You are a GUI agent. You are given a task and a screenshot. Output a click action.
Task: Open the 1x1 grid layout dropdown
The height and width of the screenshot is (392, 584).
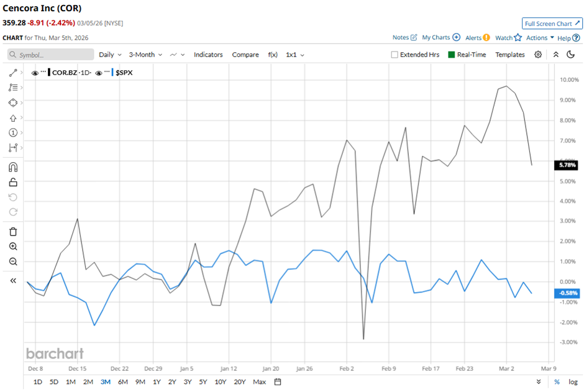[295, 55]
